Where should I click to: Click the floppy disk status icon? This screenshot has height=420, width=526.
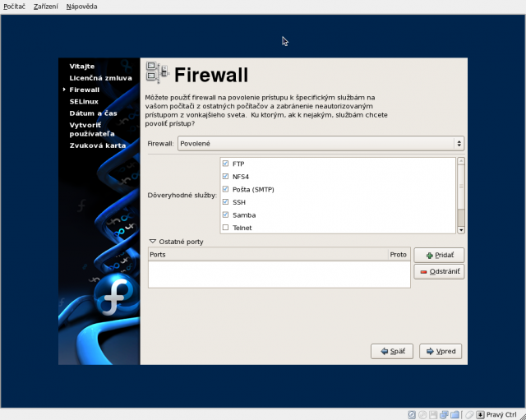point(433,414)
